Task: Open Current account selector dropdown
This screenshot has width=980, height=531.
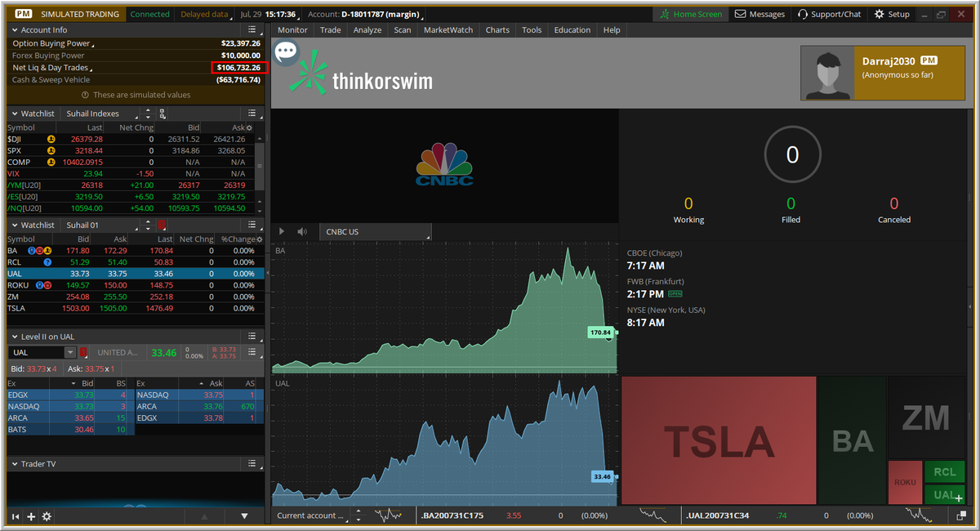Action: (x=311, y=515)
